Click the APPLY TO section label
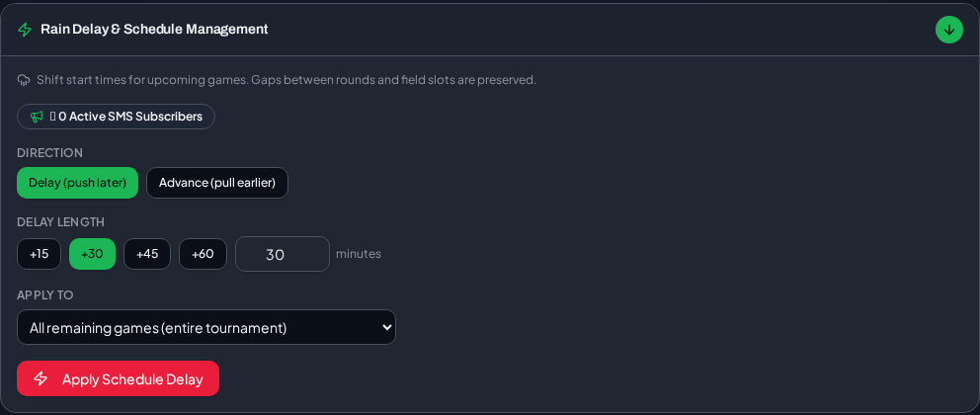Viewport: 980px width, 415px height. point(45,295)
